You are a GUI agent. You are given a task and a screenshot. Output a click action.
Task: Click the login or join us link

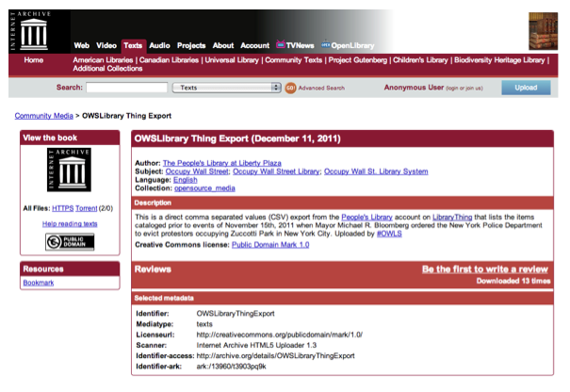click(x=464, y=88)
